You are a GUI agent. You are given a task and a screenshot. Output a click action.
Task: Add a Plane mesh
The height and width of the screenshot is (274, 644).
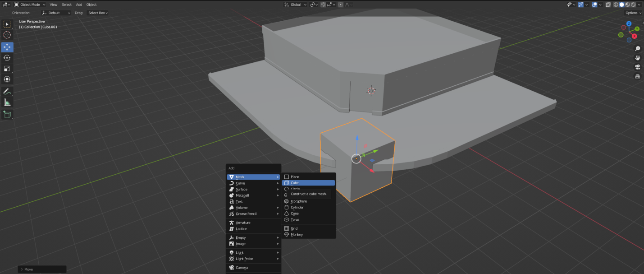tap(309, 177)
